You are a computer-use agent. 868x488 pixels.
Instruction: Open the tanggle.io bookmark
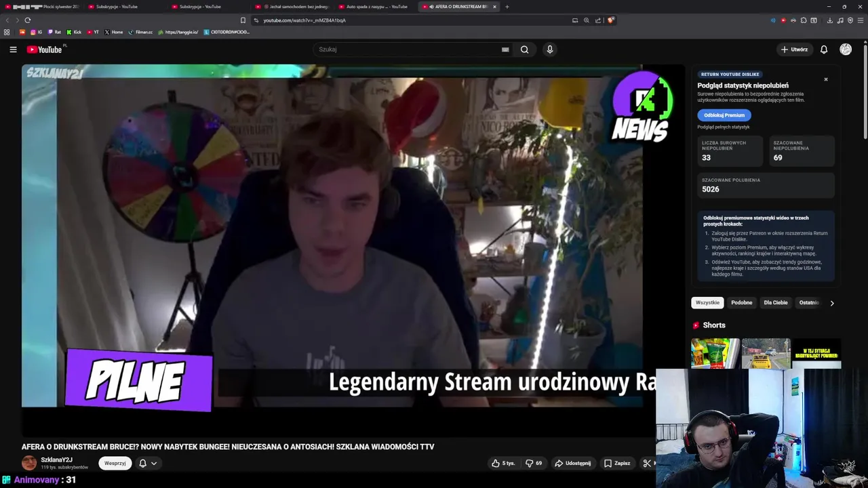click(x=178, y=32)
